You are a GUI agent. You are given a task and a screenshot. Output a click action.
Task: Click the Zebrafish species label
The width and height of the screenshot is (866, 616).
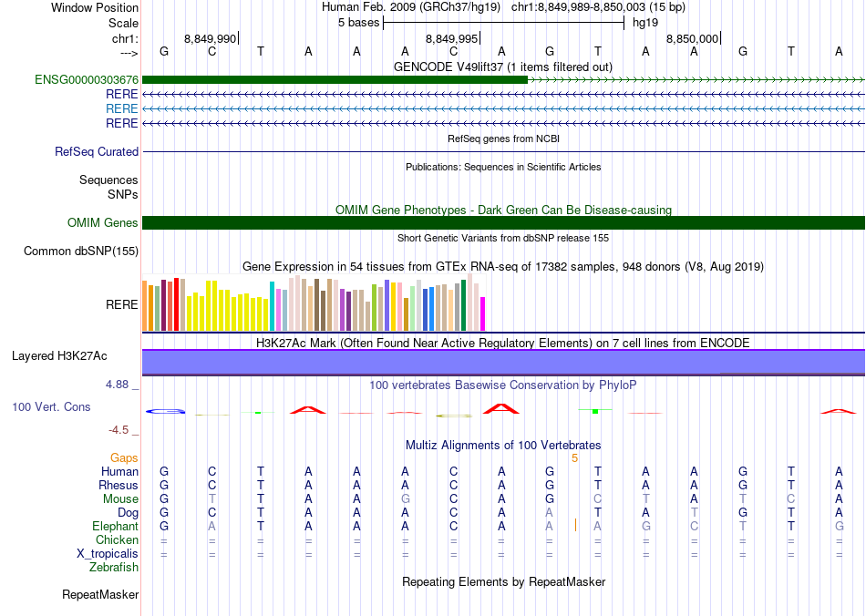point(114,568)
